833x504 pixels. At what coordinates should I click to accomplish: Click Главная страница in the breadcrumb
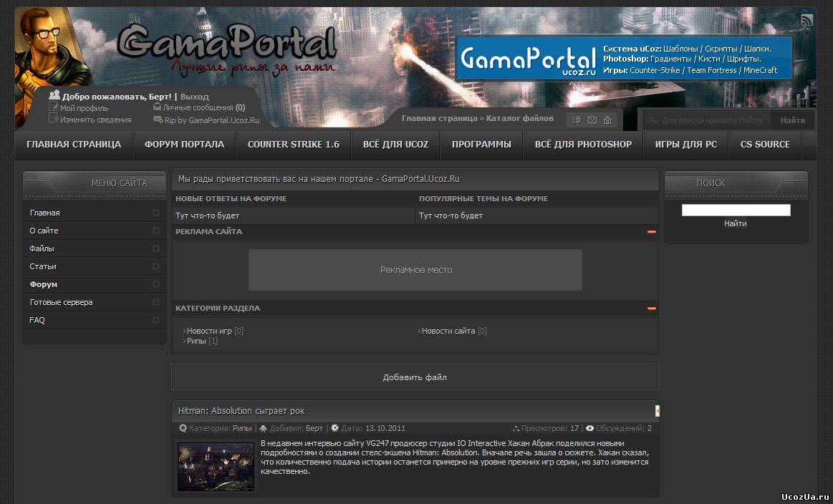(439, 118)
